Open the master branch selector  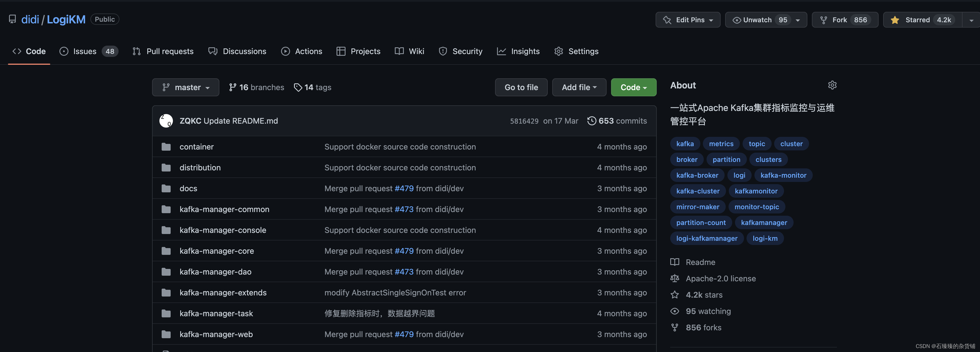[186, 87]
